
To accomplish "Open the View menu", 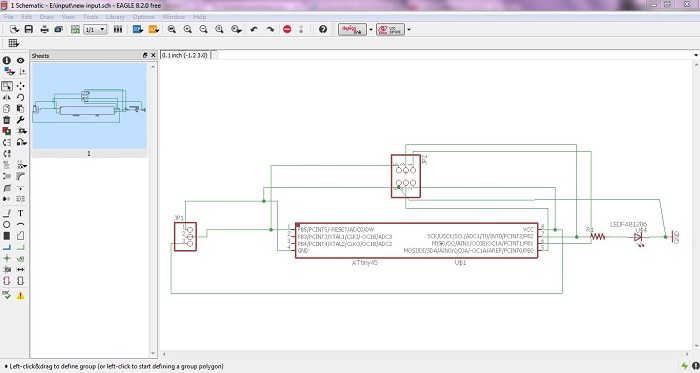I will pyautogui.click(x=68, y=17).
